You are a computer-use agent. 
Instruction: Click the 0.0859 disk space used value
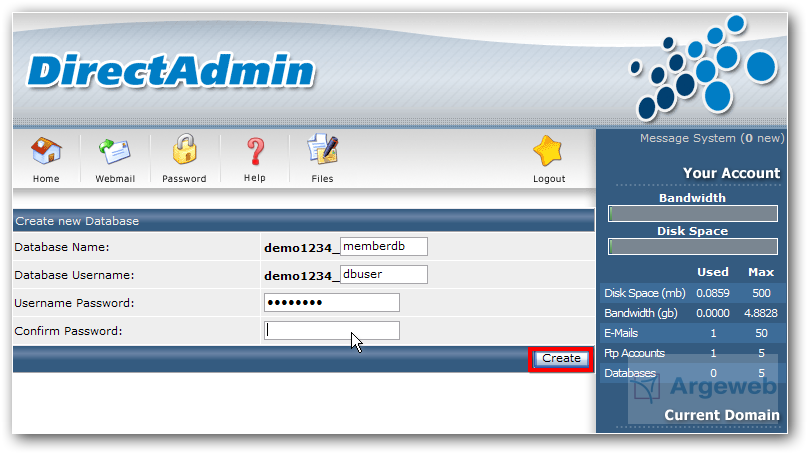(713, 293)
